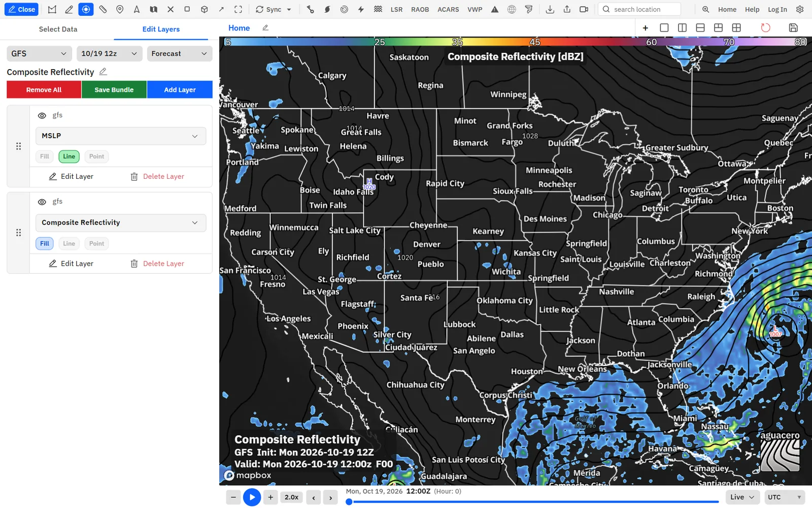
Task: Click the warning triangle alerts icon
Action: 495,9
